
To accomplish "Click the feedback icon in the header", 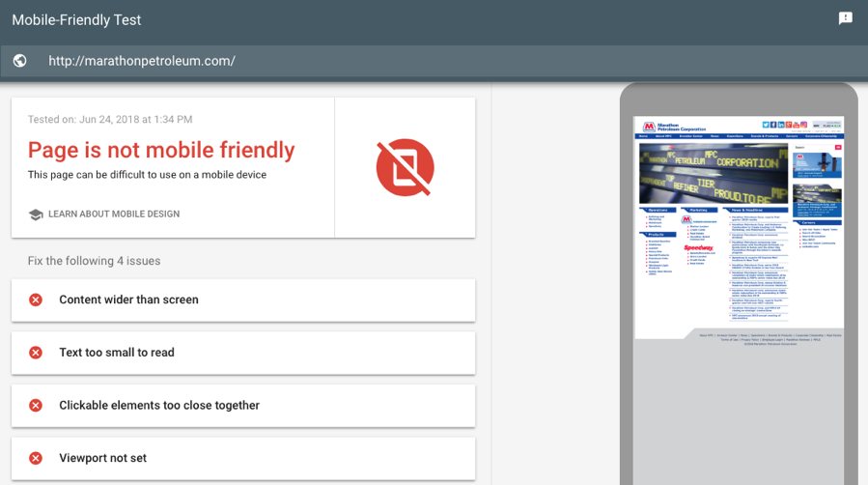I will 845,18.
